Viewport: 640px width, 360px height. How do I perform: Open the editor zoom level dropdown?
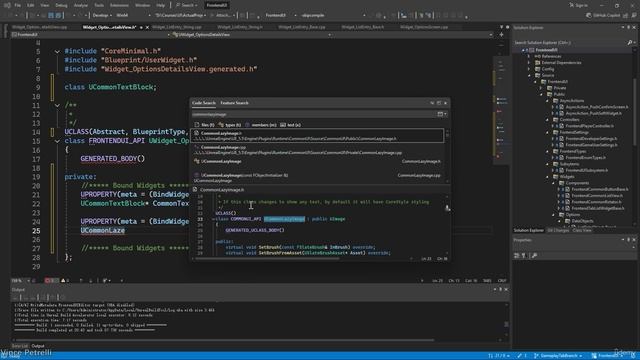pos(20,281)
